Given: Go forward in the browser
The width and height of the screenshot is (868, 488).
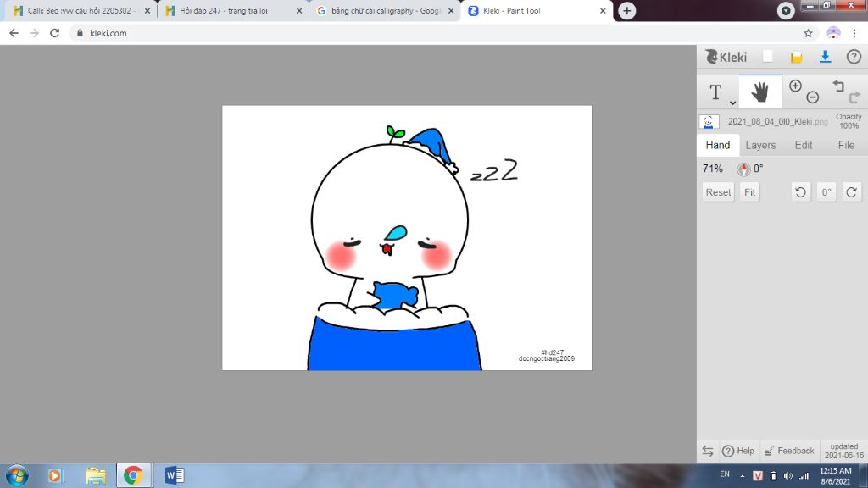Looking at the screenshot, I should [34, 33].
